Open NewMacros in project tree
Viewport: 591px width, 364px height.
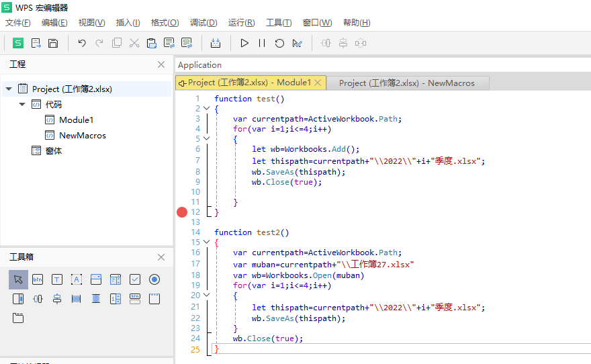point(83,135)
